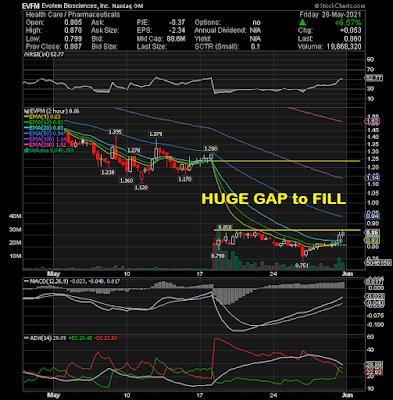
Task: Click the Mkt Cap value 88.6M
Action: (175, 39)
